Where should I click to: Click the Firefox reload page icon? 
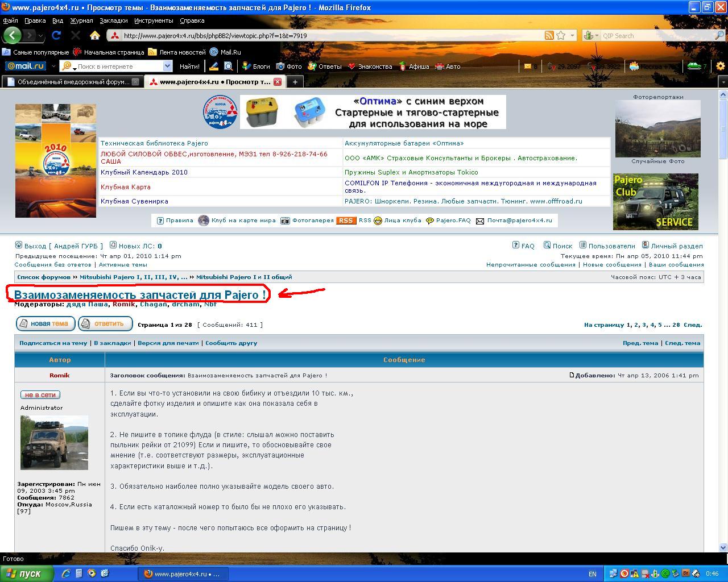point(56,35)
